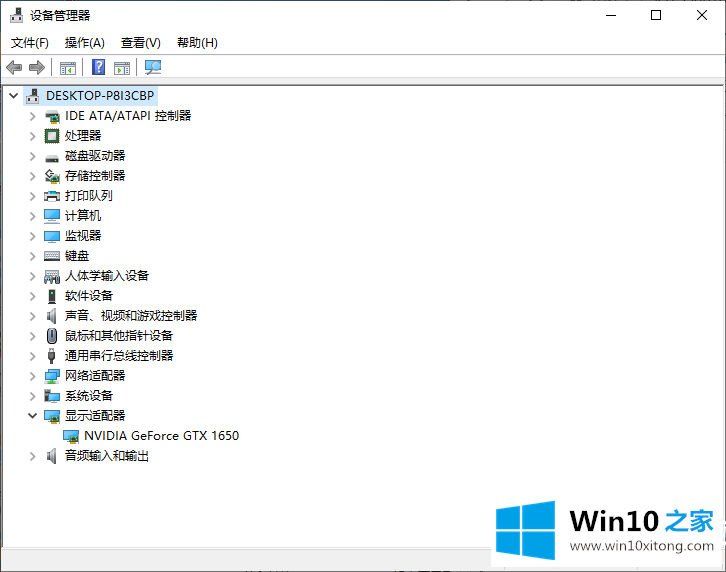Toggle the action pane toolbar icon
This screenshot has height=572, width=726.
click(122, 68)
